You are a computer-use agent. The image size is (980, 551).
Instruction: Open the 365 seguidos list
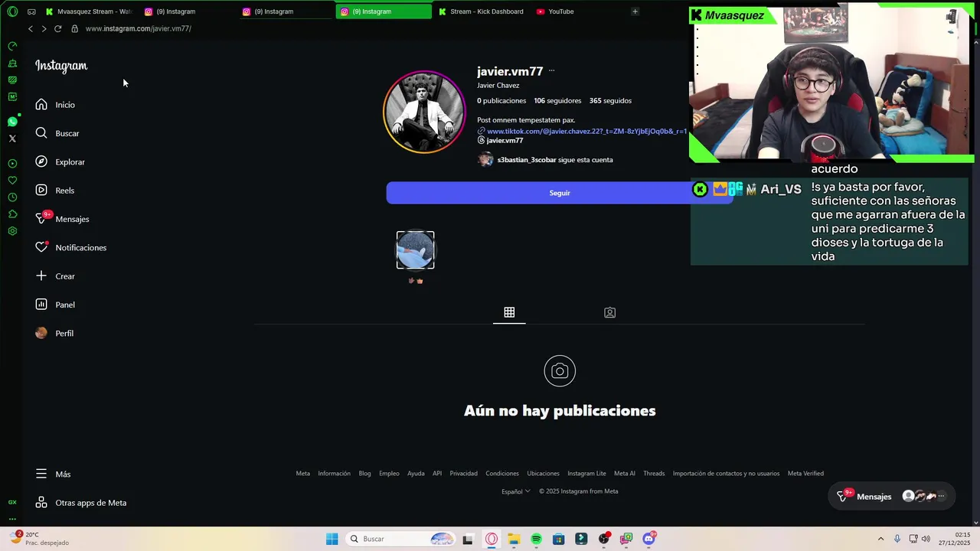click(610, 101)
